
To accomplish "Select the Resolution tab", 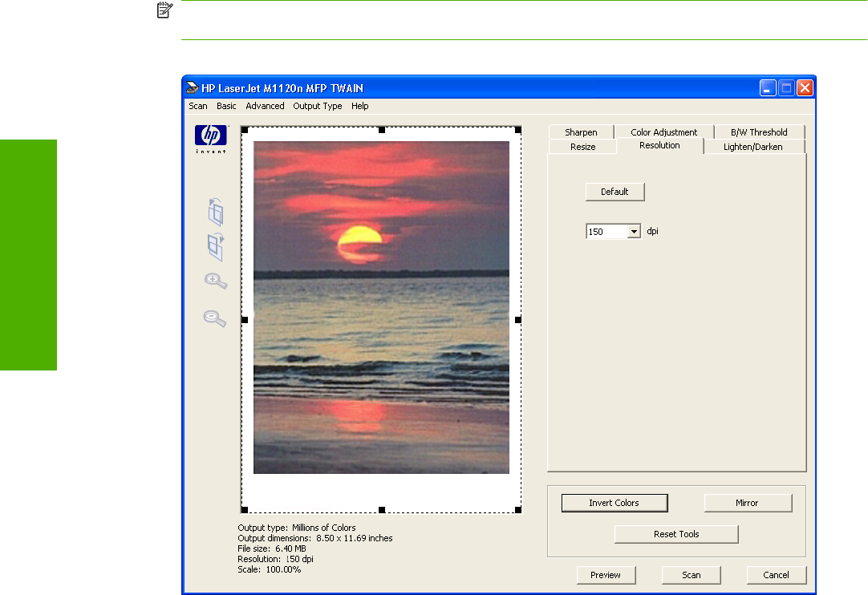I will tap(659, 146).
